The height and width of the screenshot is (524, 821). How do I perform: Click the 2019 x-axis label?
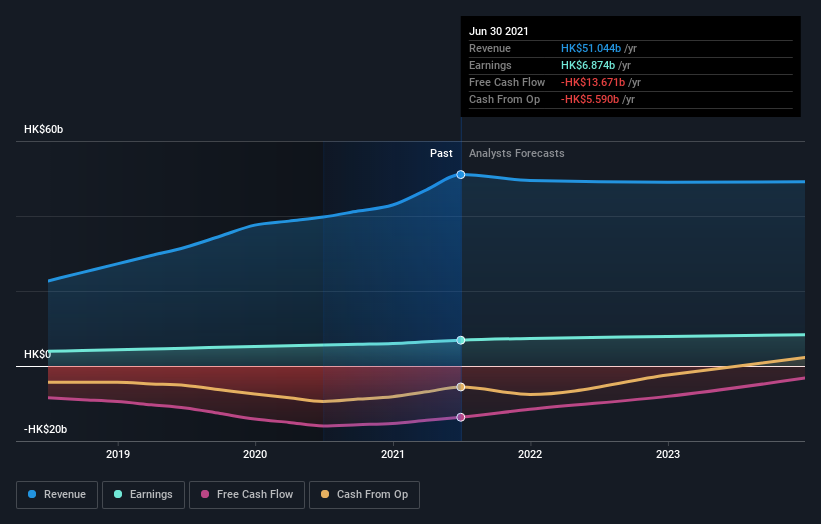tap(118, 454)
